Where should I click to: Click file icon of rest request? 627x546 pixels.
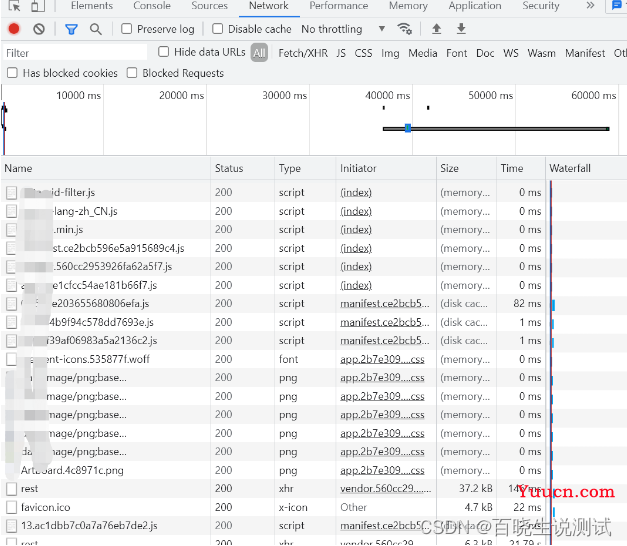coord(12,489)
